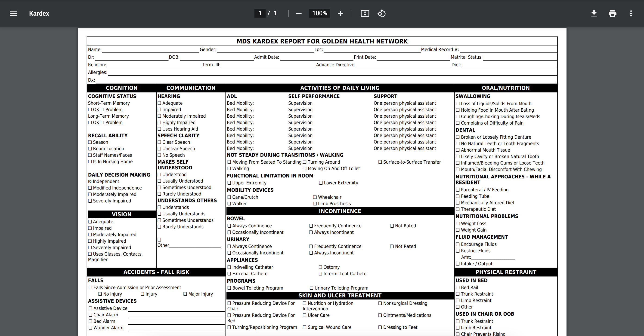The height and width of the screenshot is (336, 644).
Task: Check the Surface-to-Surface Transfer box
Action: [380, 162]
